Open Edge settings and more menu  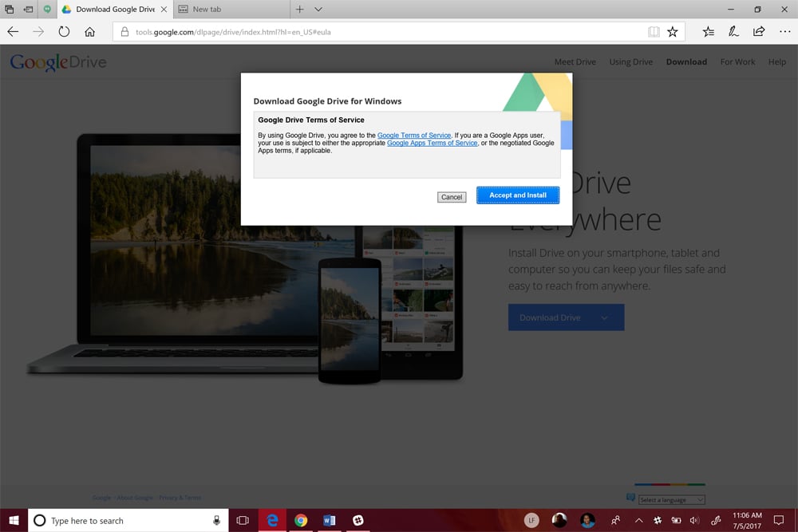(784, 32)
